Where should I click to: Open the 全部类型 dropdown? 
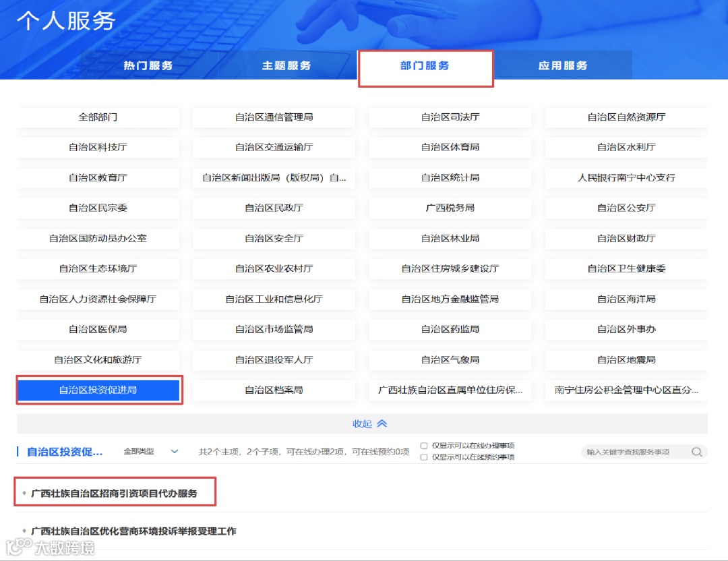[151, 451]
